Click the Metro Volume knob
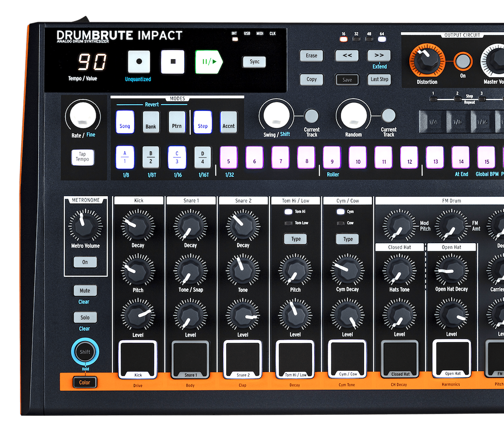This screenshot has height=437, width=504. point(85,225)
